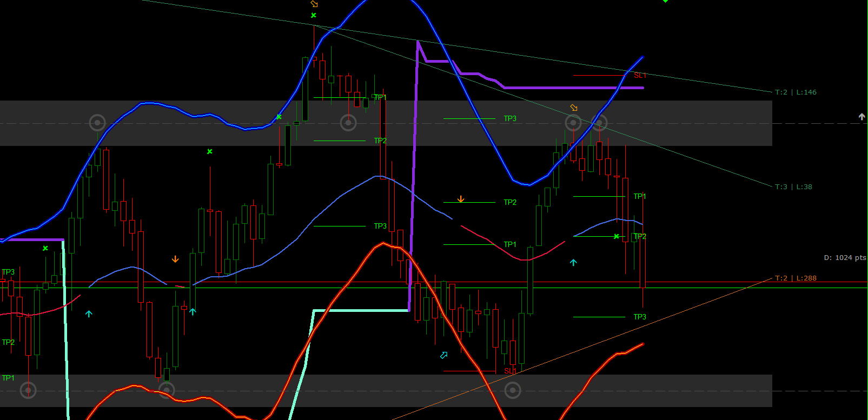Select the cyan up arrow below the leftmost orange arrow
Image resolution: width=868 pixels, height=420 pixels.
(193, 311)
